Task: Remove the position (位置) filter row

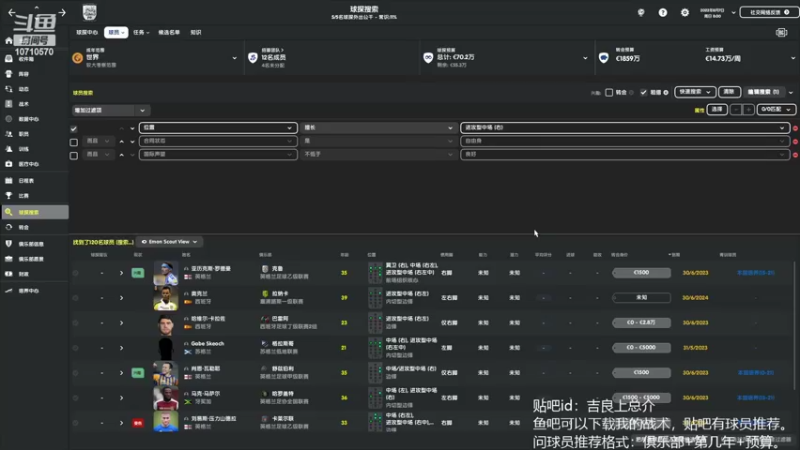Action: click(x=795, y=128)
